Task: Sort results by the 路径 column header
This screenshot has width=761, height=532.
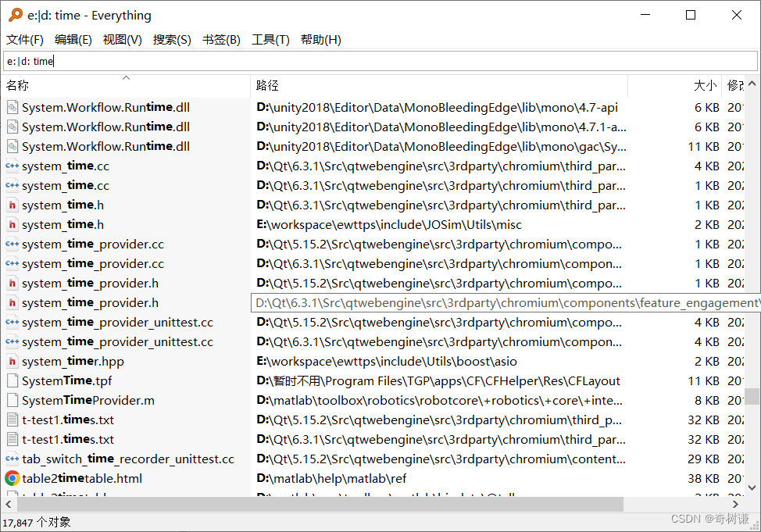Action: point(439,85)
